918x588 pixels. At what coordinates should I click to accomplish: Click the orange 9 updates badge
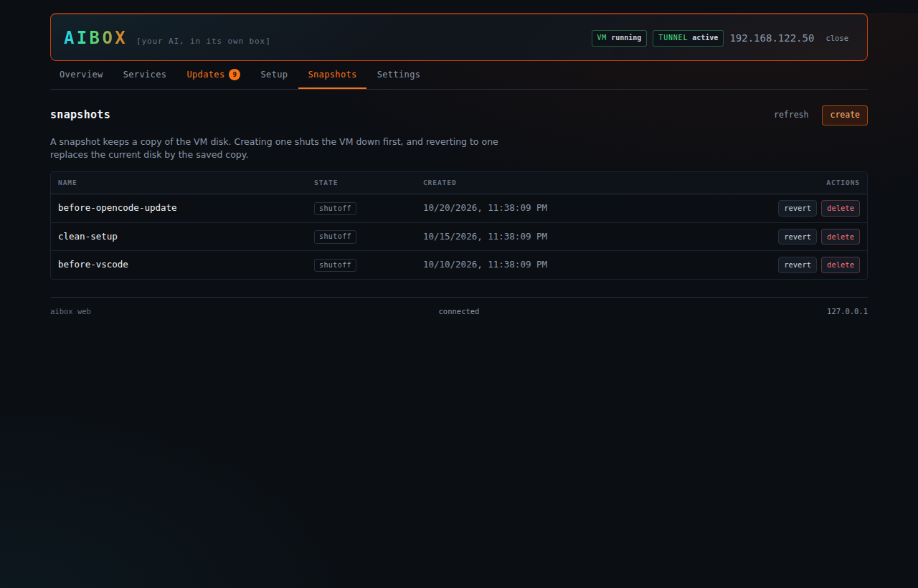click(x=235, y=75)
